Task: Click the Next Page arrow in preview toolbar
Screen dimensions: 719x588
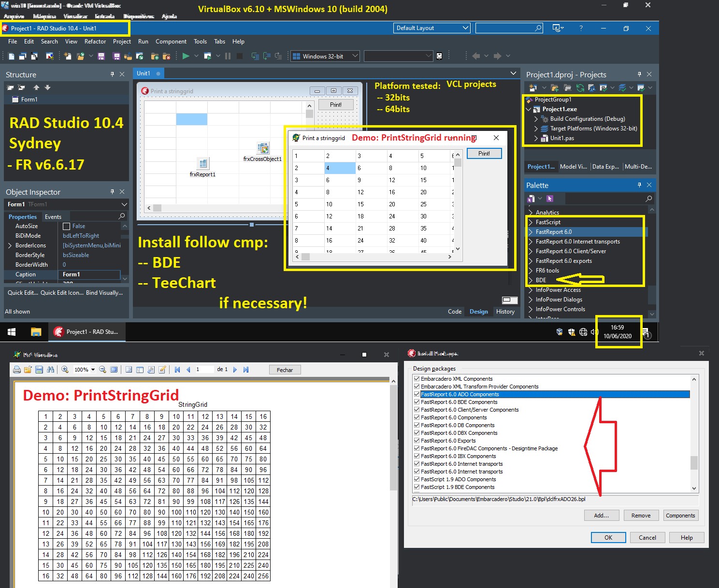Action: point(235,370)
